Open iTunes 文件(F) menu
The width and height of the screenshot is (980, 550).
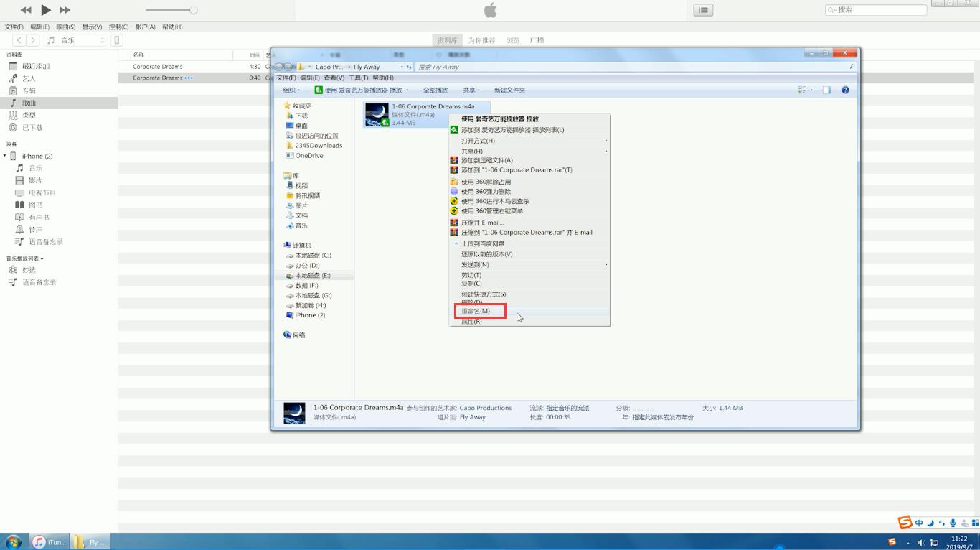pyautogui.click(x=14, y=27)
